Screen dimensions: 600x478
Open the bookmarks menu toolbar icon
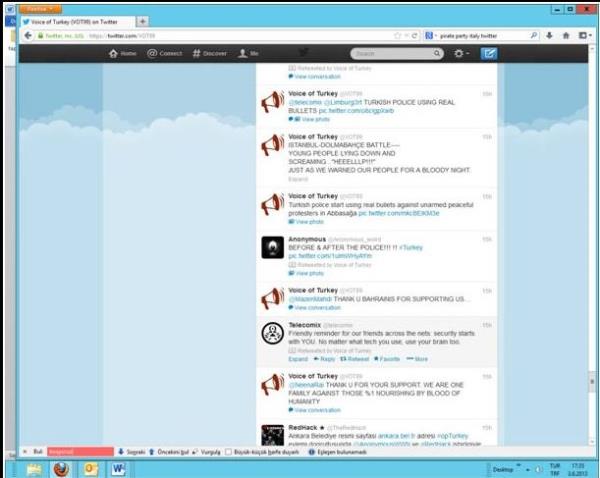(x=585, y=36)
